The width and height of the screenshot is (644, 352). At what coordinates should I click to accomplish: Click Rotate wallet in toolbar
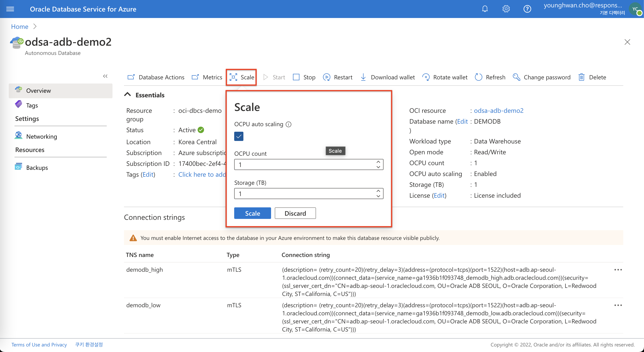pyautogui.click(x=445, y=77)
